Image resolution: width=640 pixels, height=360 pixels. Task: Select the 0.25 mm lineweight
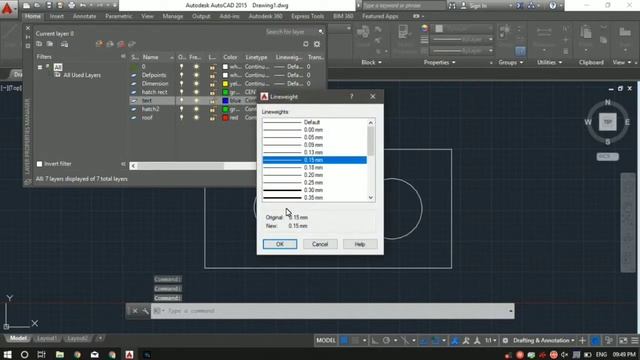coord(315,182)
